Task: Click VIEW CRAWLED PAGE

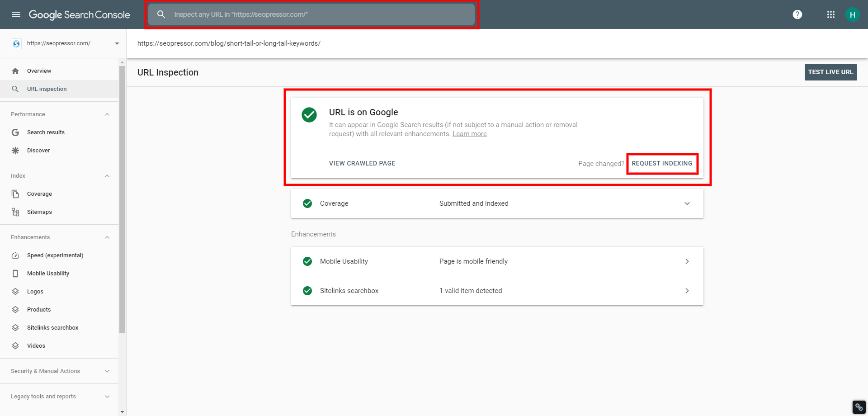Action: 362,163
